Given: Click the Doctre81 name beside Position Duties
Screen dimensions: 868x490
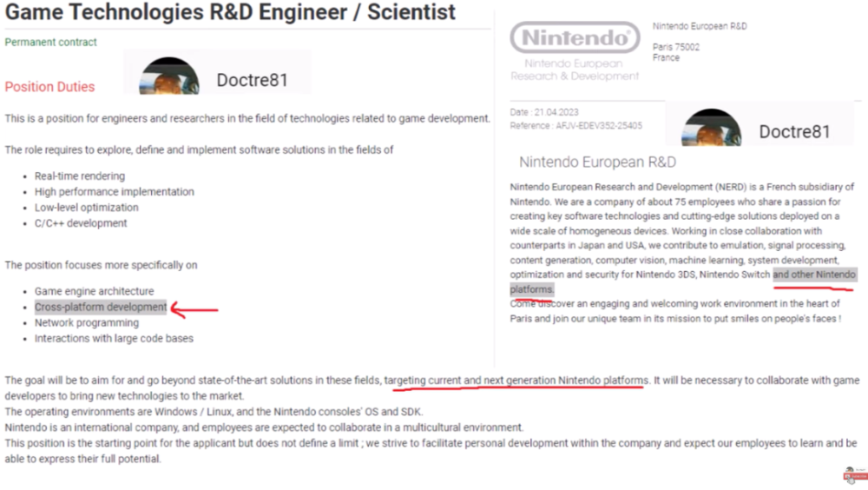Looking at the screenshot, I should pos(252,81).
